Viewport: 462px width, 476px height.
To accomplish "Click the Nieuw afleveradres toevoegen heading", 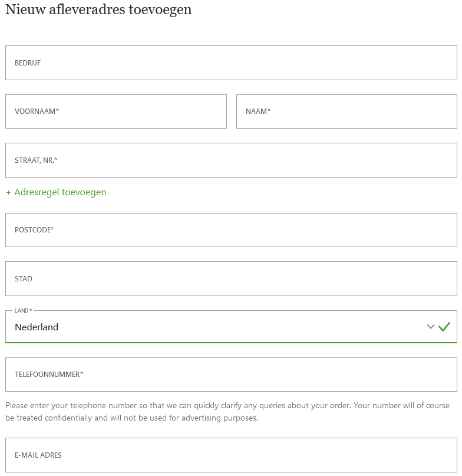I will click(x=98, y=9).
